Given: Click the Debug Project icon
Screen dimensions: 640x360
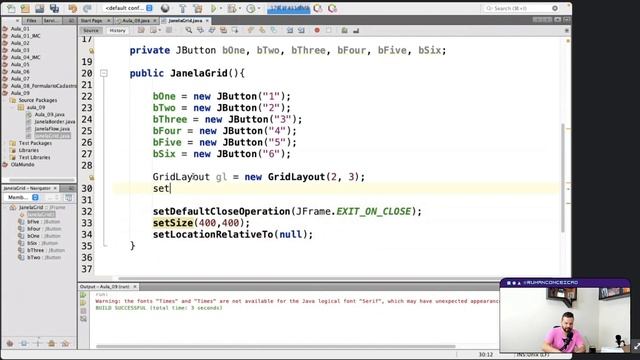Looking at the screenshot, I should (232, 8).
